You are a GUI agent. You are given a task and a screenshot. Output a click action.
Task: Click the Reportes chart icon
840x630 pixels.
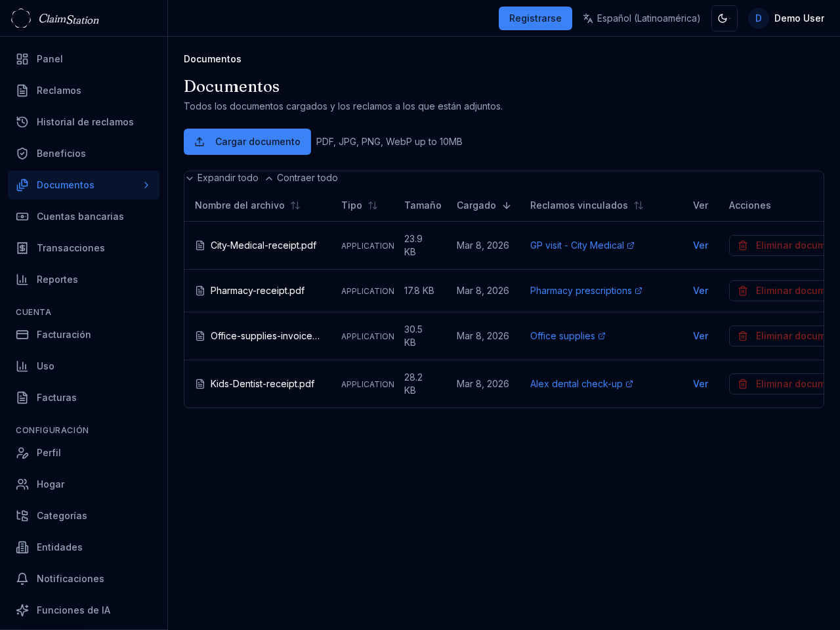(x=22, y=280)
